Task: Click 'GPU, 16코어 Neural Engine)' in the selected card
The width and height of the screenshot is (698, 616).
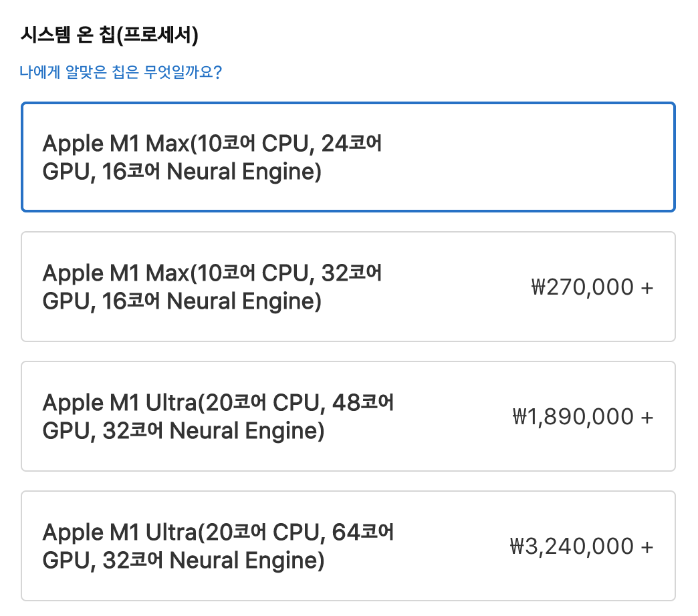Action: [x=182, y=172]
